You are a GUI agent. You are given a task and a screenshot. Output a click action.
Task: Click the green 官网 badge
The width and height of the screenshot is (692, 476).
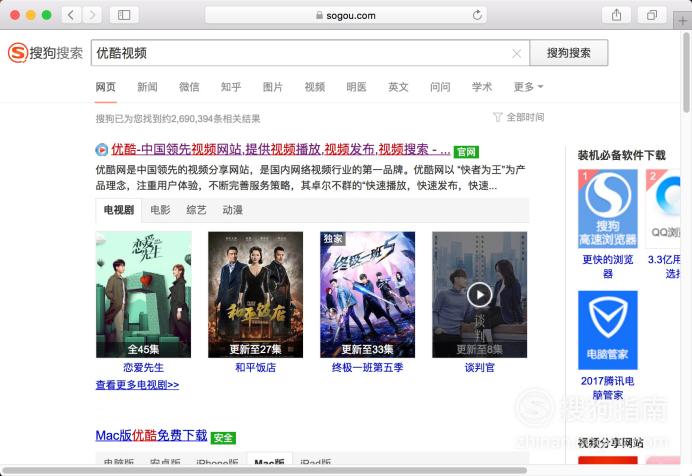(x=466, y=152)
